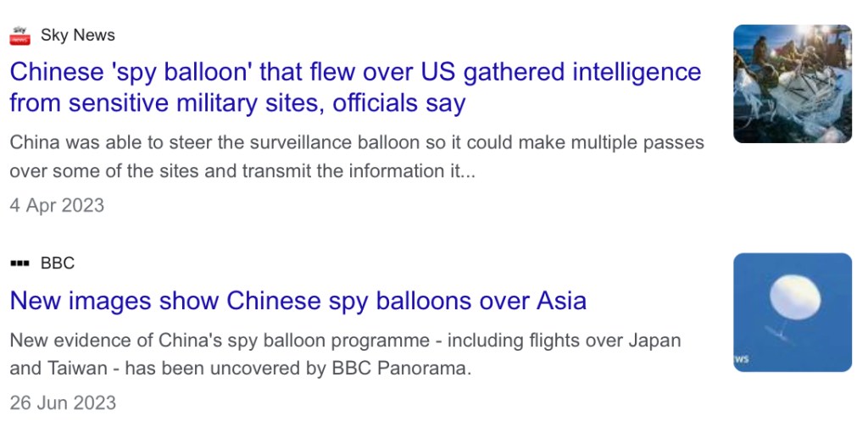Click the '4 Apr 2023' date

[57, 205]
